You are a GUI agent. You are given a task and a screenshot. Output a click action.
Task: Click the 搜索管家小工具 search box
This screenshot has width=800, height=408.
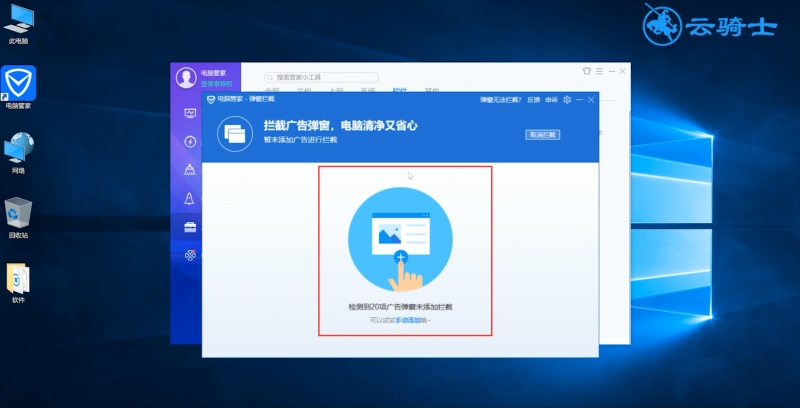click(321, 78)
